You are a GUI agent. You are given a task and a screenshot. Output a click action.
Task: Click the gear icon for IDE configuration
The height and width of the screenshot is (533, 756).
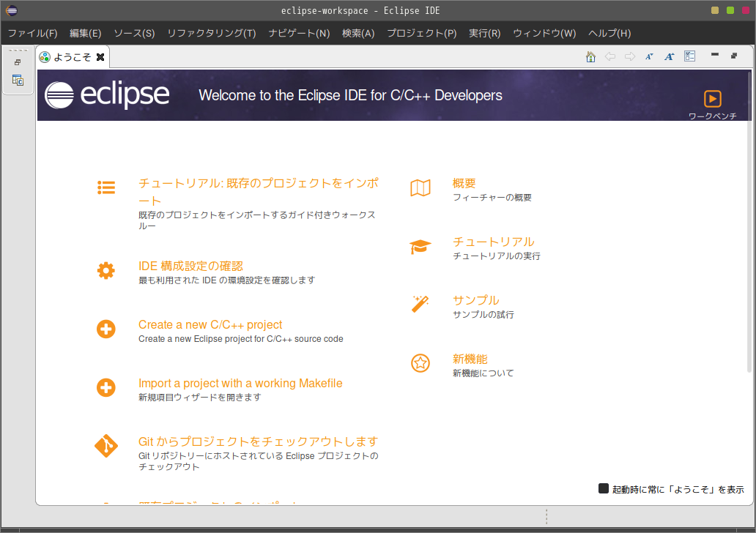[106, 270]
